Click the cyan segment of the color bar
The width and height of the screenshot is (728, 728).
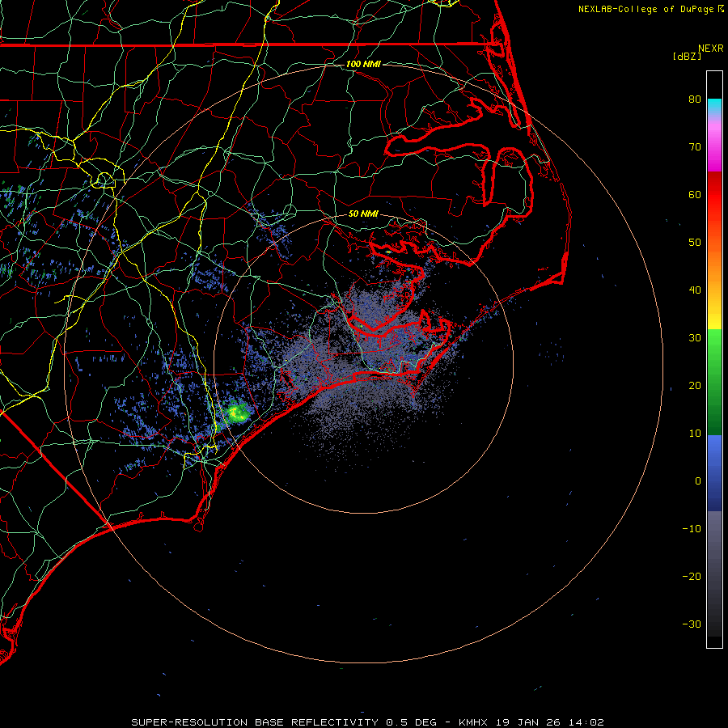[714, 107]
